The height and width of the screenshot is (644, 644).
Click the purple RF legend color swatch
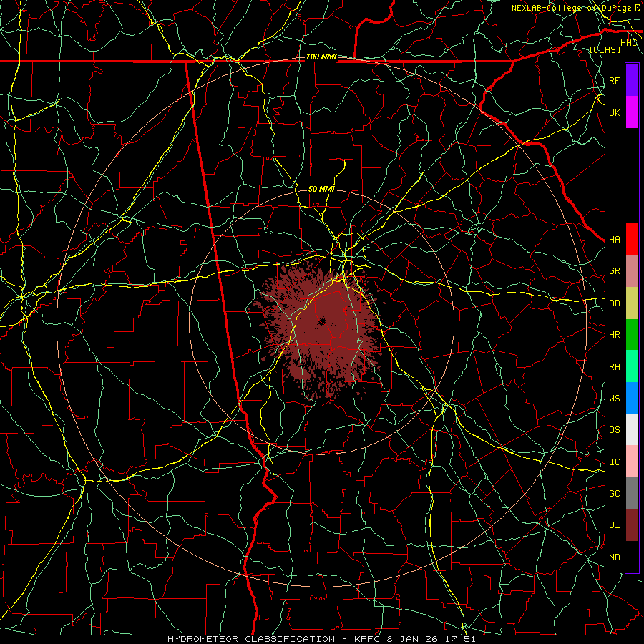(632, 80)
